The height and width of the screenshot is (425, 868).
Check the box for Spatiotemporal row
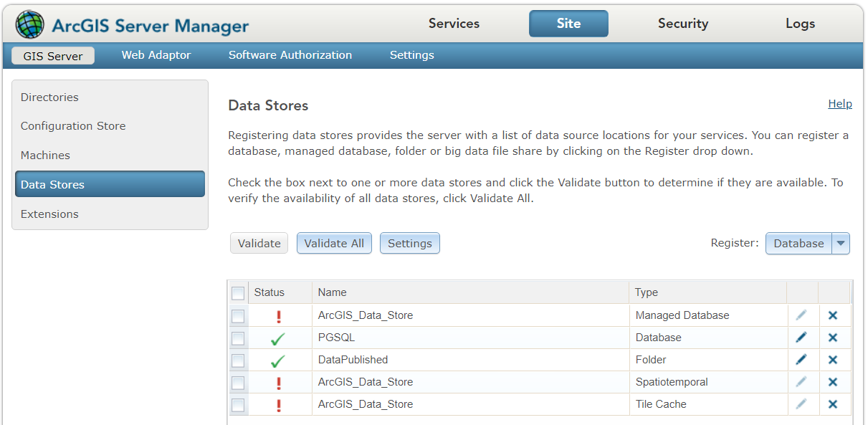click(x=238, y=382)
